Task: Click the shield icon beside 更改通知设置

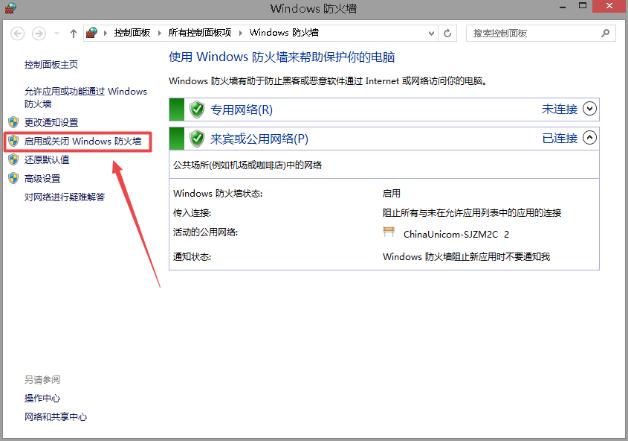Action: 13,122
